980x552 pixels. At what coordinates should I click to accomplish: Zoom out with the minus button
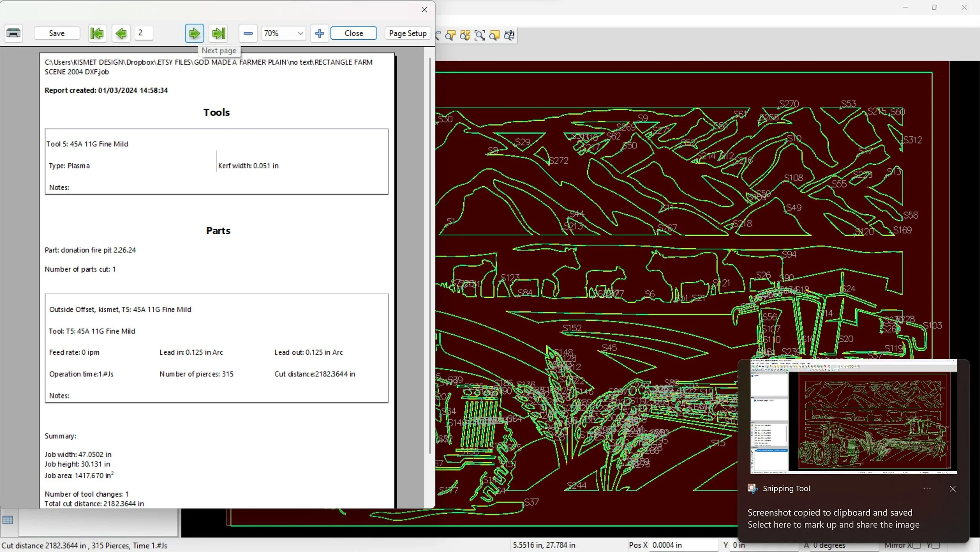[x=248, y=33]
